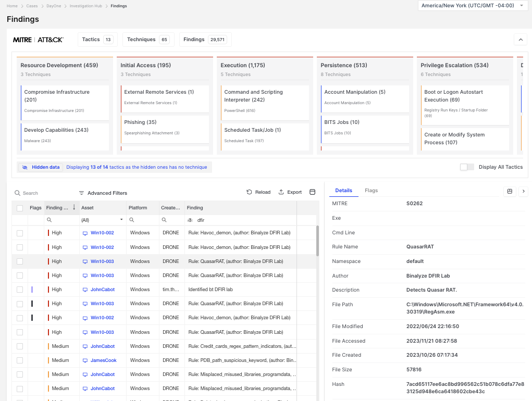Click the Export upload icon
The image size is (532, 401).
[x=281, y=192]
